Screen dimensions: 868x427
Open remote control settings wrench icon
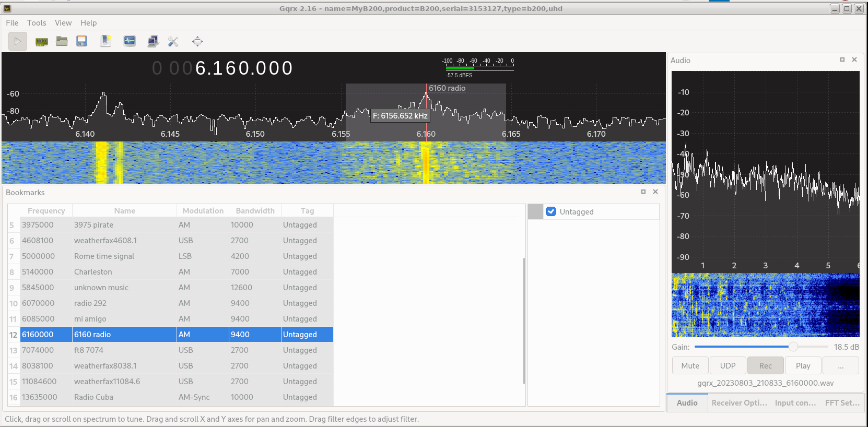(x=173, y=42)
